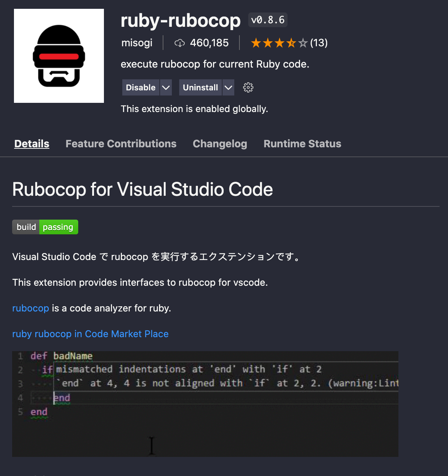448x476 pixels.
Task: Select the unfilled fifth rating star
Action: pos(303,43)
